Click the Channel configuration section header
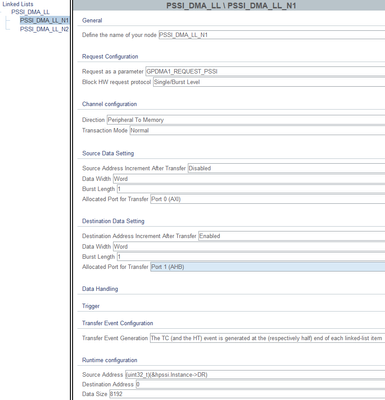 tap(109, 104)
